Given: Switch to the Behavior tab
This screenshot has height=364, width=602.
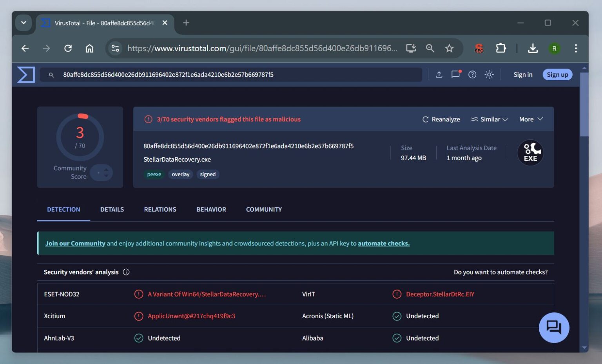Looking at the screenshot, I should tap(211, 209).
